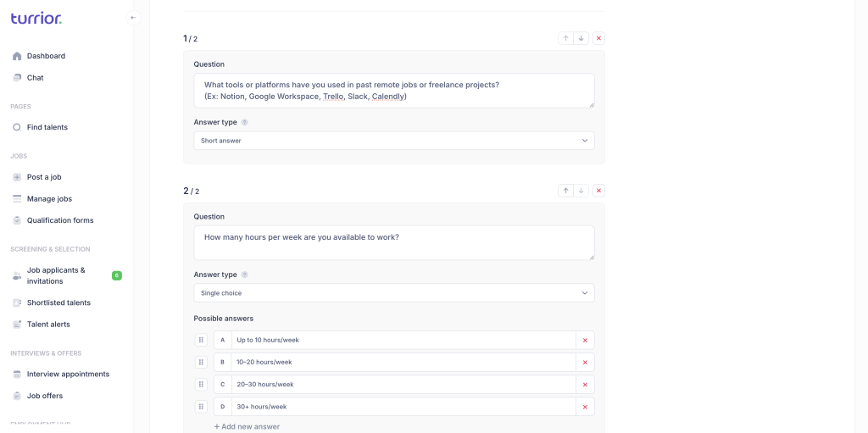Click help icon beside second Answer type
The width and height of the screenshot is (868, 433).
245,275
